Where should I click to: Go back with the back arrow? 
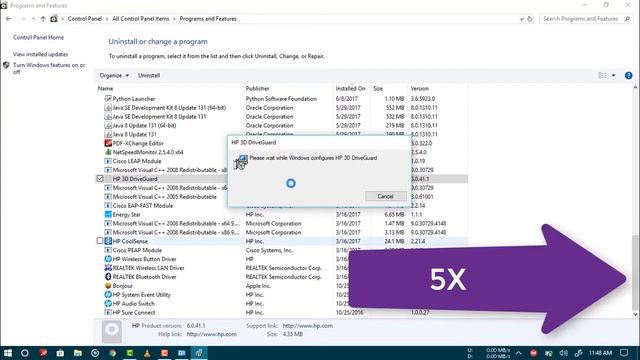9,19
